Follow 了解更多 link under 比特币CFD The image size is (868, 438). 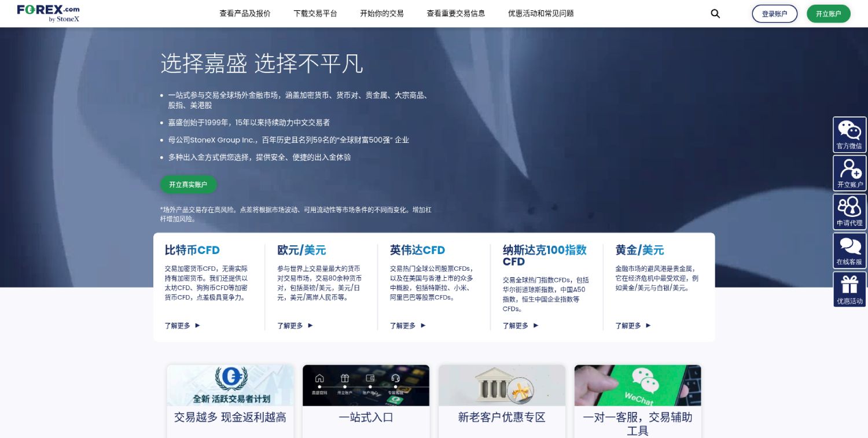[178, 326]
